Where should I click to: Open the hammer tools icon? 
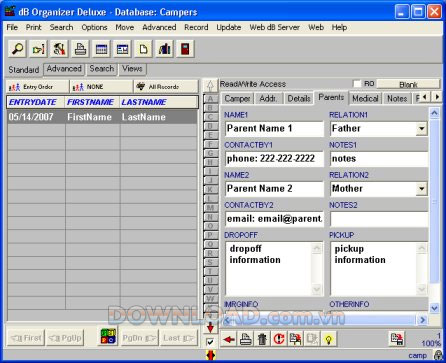click(59, 49)
